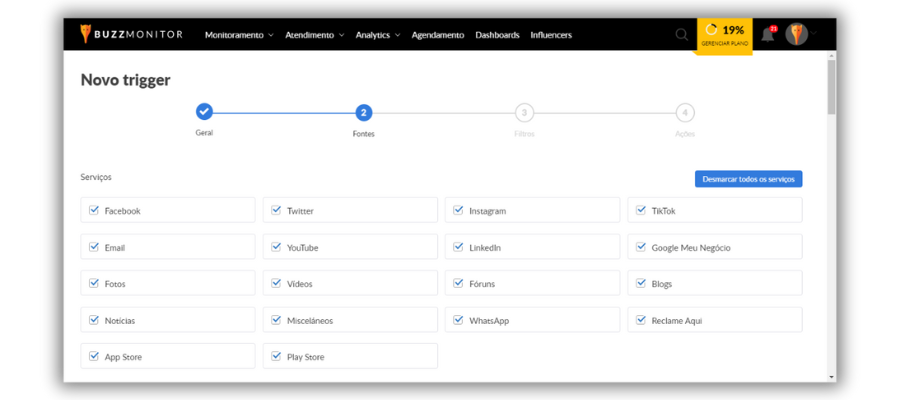Open the Influencers link
Image resolution: width=900 pixels, height=400 pixels.
[x=551, y=35]
